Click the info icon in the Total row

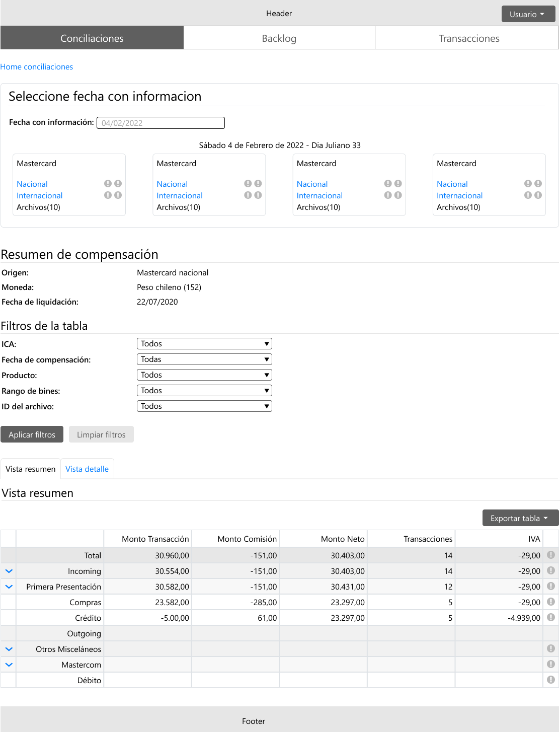click(x=551, y=555)
